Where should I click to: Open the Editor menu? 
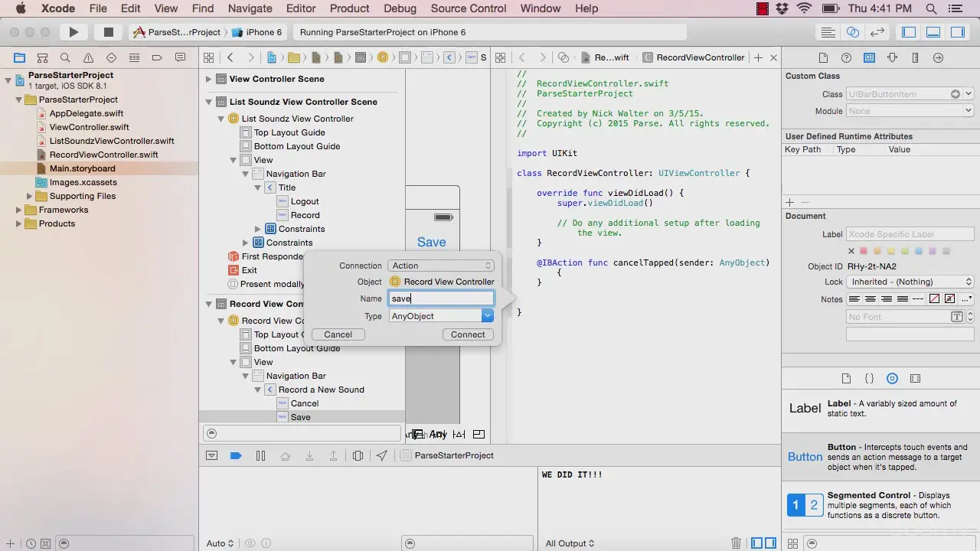[301, 8]
